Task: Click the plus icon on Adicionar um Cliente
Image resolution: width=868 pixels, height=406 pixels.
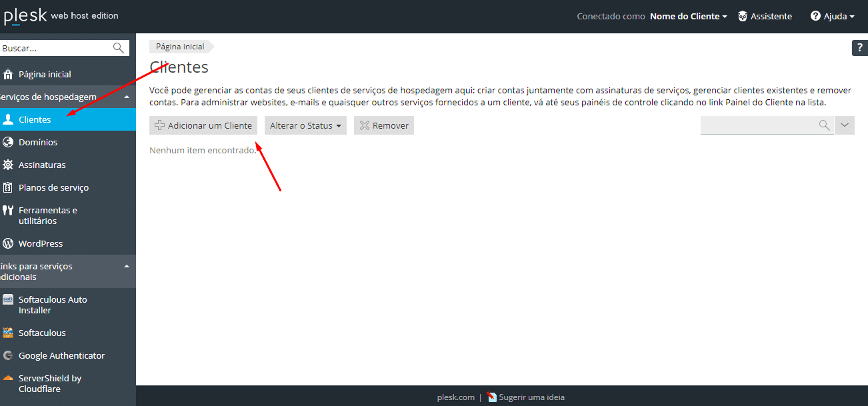Action: [x=159, y=125]
